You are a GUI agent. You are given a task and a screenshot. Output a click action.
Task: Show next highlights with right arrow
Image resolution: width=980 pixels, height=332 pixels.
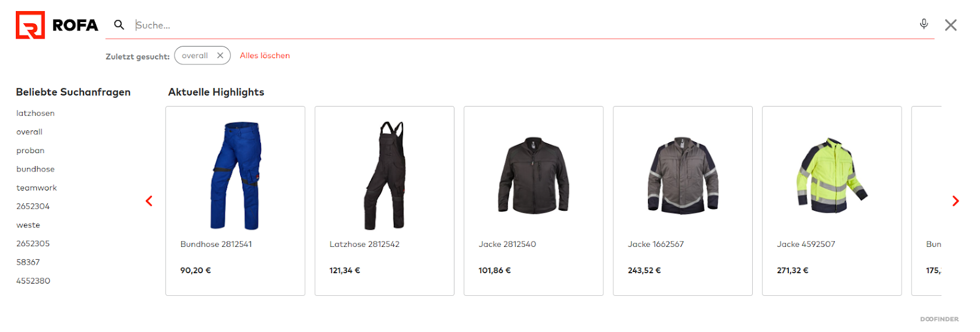click(x=956, y=201)
